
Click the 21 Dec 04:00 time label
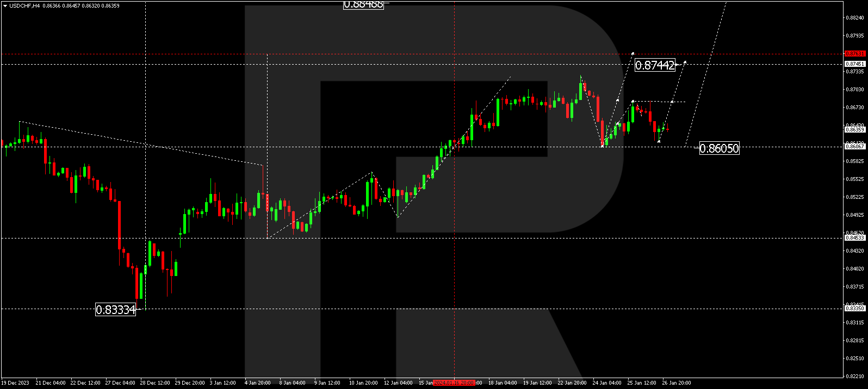click(51, 383)
